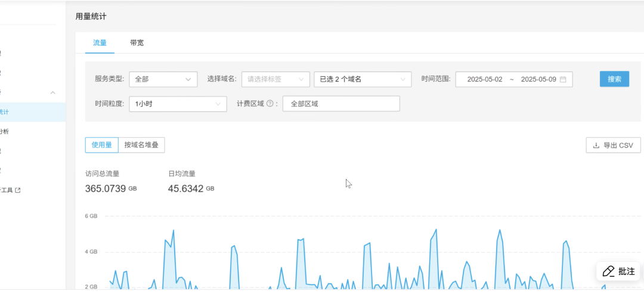Collapse the sidebar section with up chevron
This screenshot has height=294, width=644.
[x=52, y=92]
